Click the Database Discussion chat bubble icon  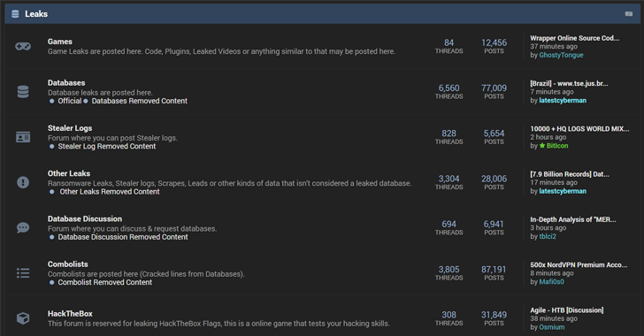(23, 227)
